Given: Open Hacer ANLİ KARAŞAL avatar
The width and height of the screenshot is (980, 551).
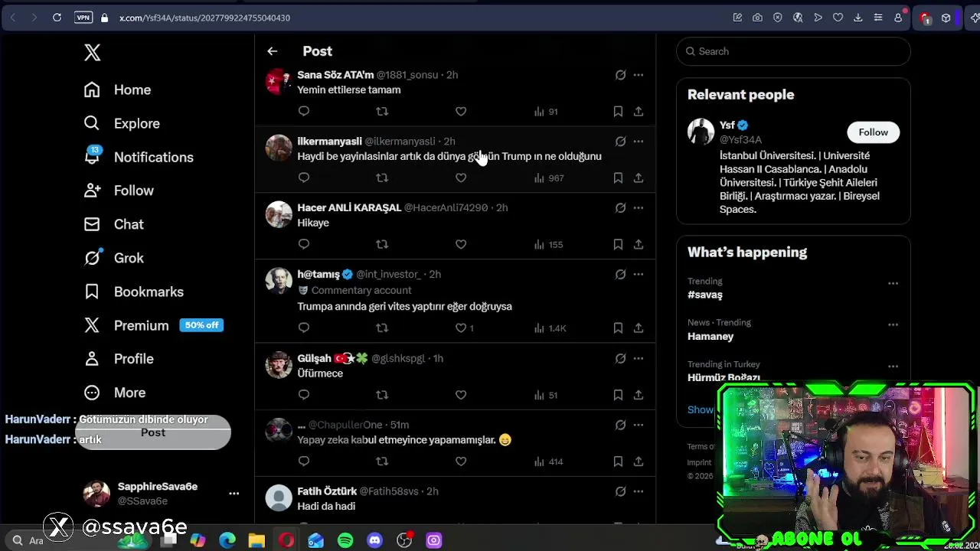Looking at the screenshot, I should 279,214.
